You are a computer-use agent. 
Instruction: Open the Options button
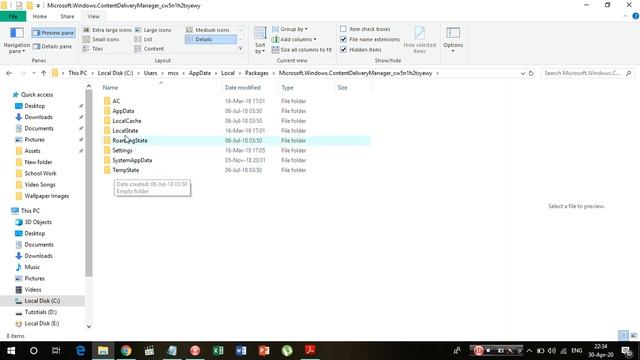point(453,40)
